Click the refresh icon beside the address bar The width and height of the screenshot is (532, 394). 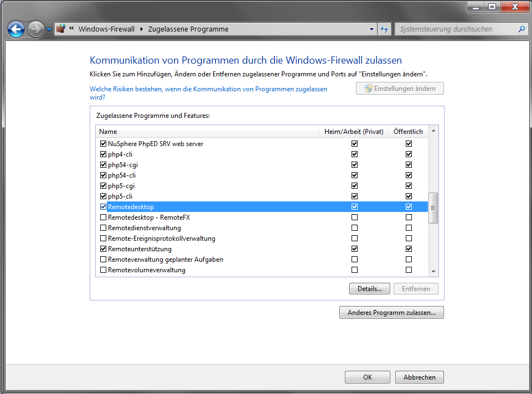click(385, 29)
